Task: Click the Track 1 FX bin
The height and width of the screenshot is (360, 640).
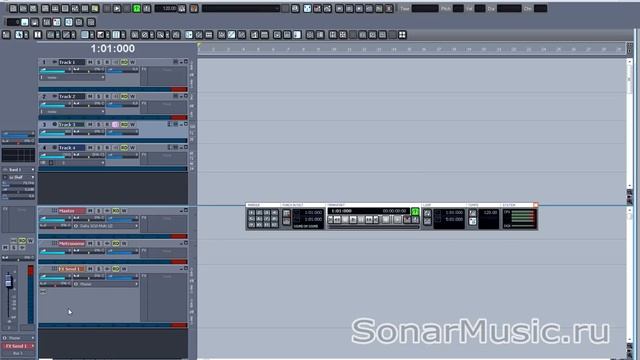Action: (164, 76)
